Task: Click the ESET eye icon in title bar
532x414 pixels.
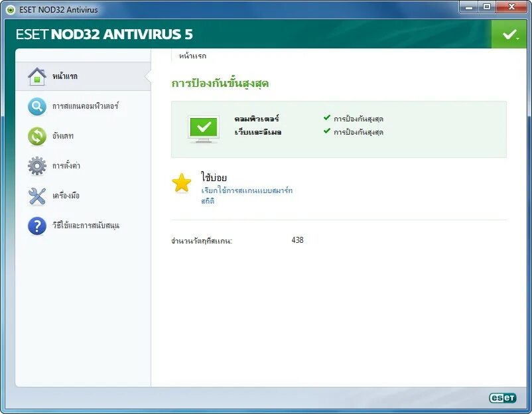Action: tap(11, 10)
